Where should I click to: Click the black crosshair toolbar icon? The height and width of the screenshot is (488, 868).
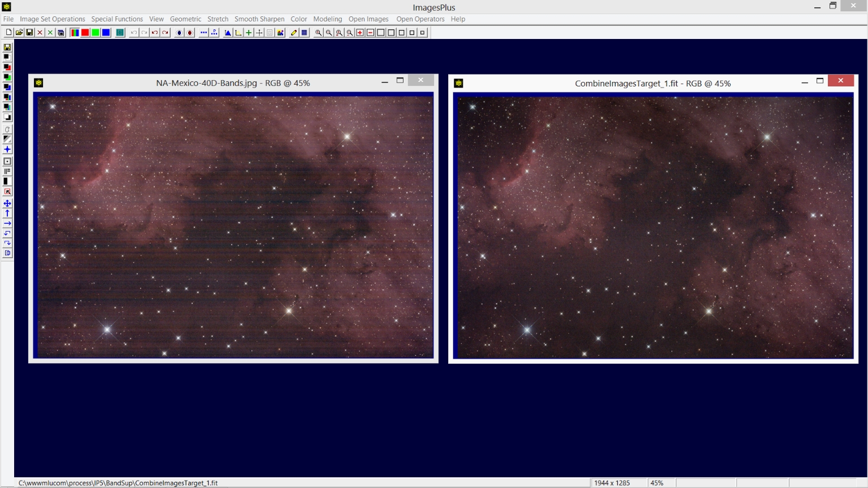(x=259, y=33)
